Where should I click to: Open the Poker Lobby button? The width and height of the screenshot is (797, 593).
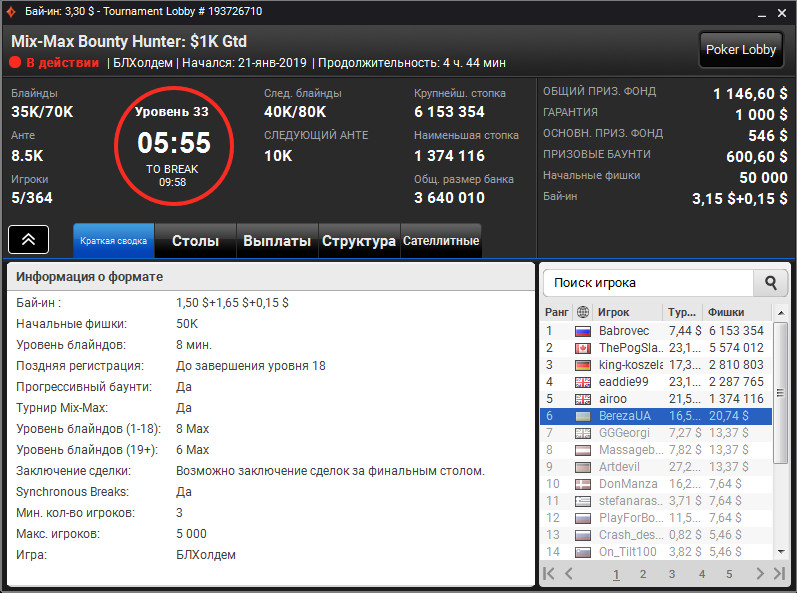coord(741,50)
